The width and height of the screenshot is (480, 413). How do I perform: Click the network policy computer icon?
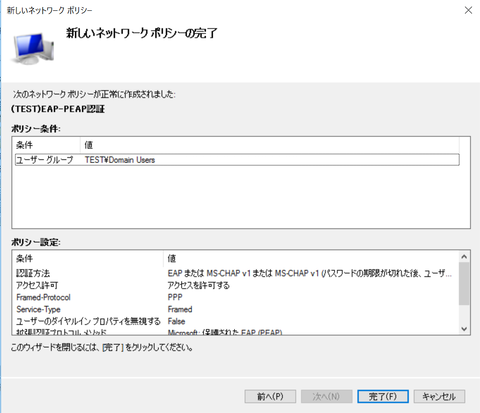[x=32, y=48]
